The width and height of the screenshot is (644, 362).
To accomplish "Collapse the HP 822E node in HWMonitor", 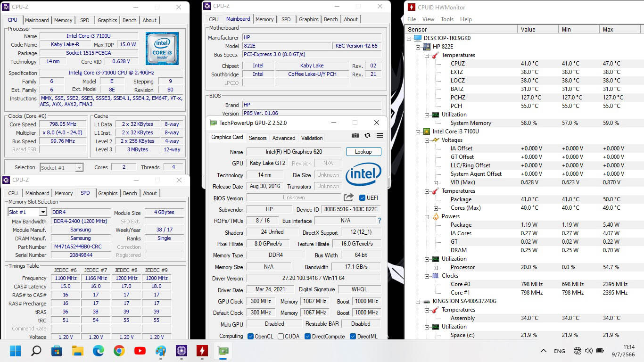I will point(418,47).
